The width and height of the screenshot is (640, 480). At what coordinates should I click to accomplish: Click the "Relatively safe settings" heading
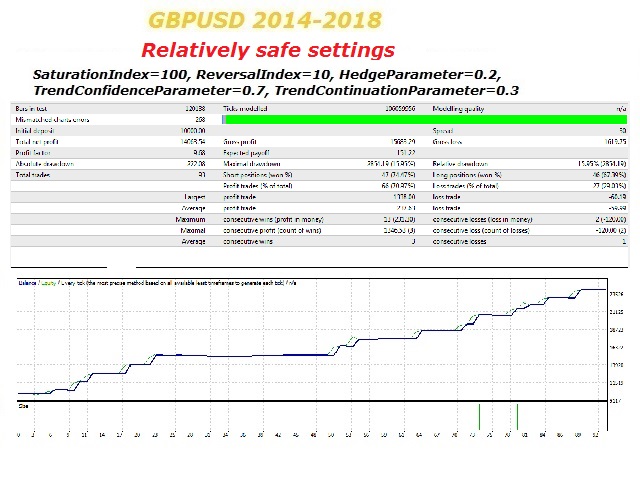(x=268, y=50)
